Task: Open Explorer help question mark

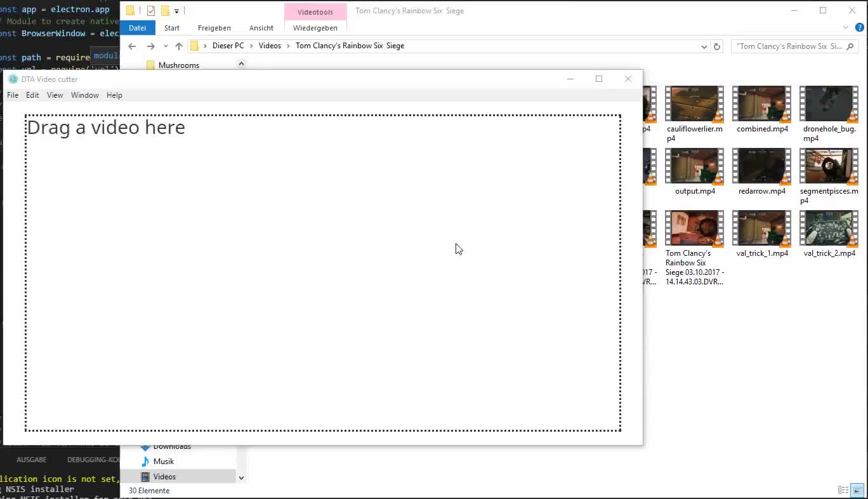Action: [x=860, y=28]
